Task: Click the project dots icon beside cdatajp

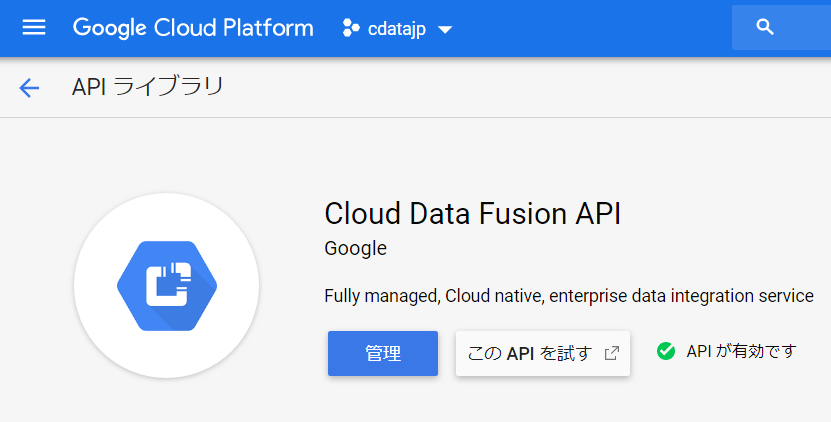Action: 350,28
